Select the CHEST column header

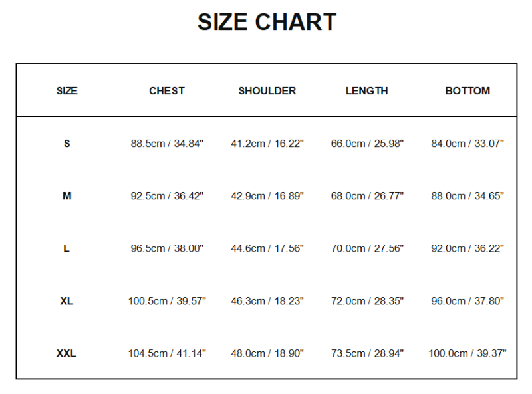[x=167, y=91]
